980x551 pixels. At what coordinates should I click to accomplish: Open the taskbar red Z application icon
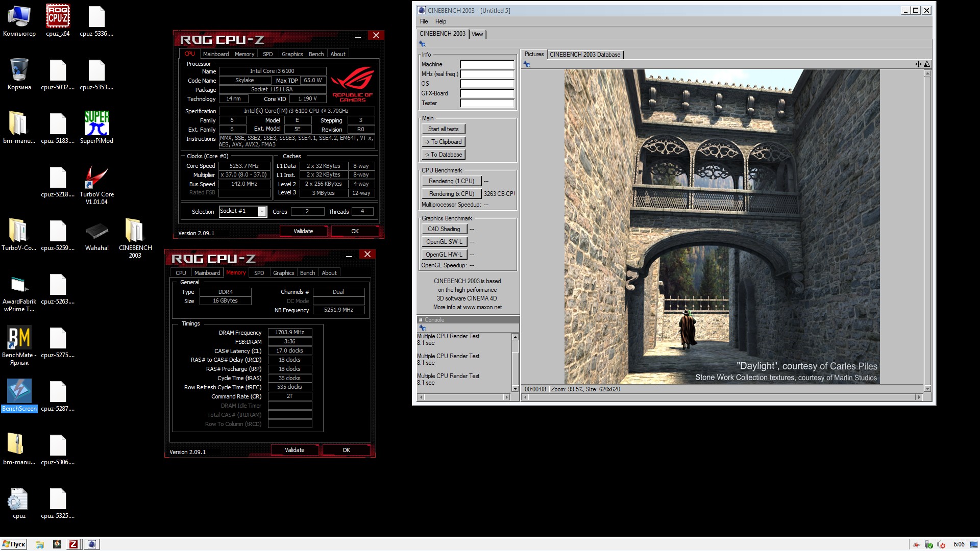73,544
